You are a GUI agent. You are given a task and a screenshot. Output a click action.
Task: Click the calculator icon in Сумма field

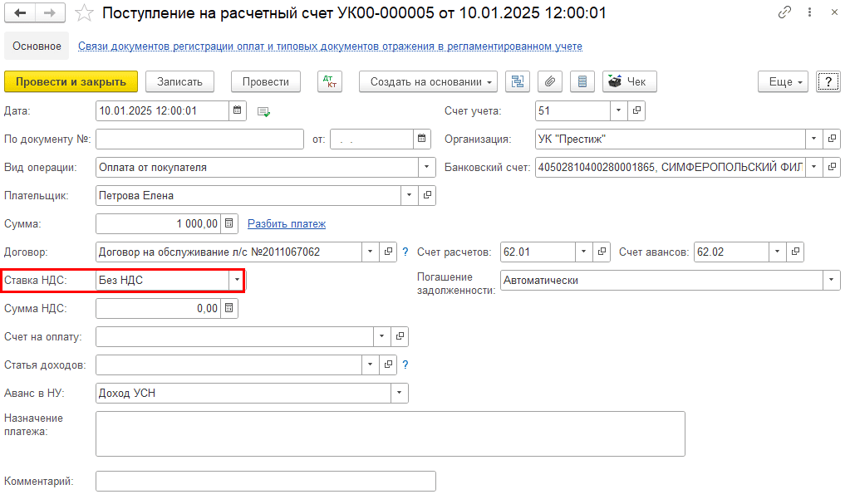(x=230, y=223)
